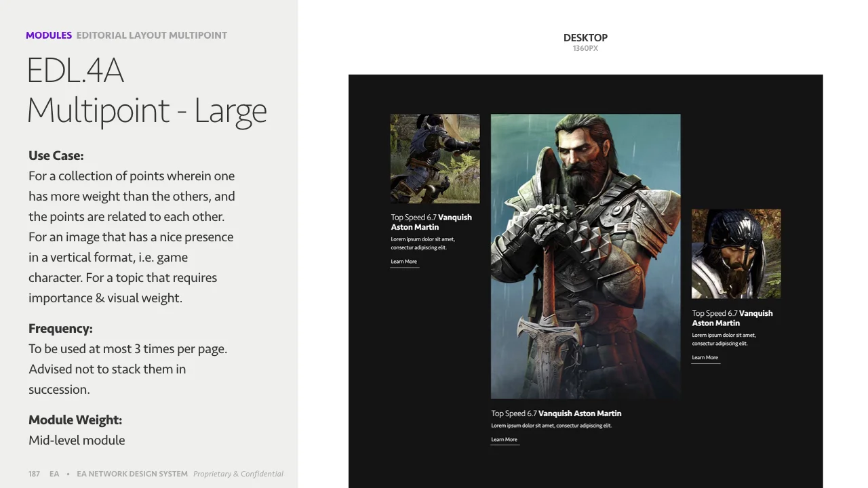Click the Frequency: heading
Image resolution: width=868 pixels, height=488 pixels.
click(x=60, y=328)
